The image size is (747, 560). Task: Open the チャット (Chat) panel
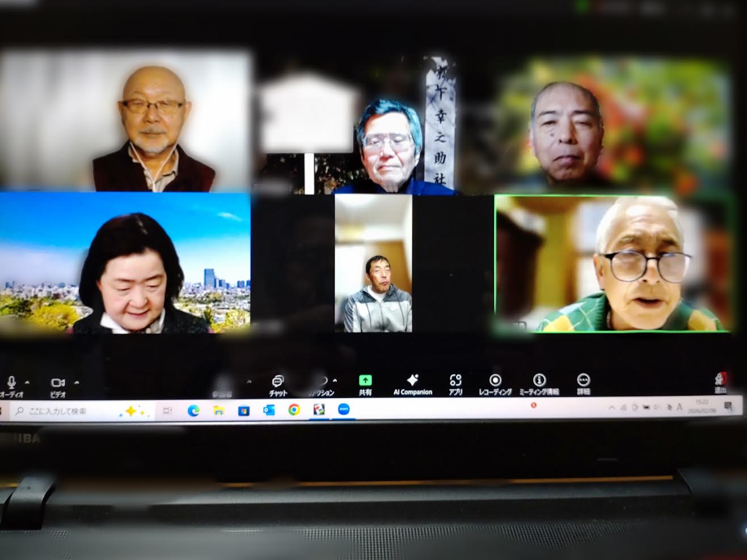pyautogui.click(x=277, y=381)
